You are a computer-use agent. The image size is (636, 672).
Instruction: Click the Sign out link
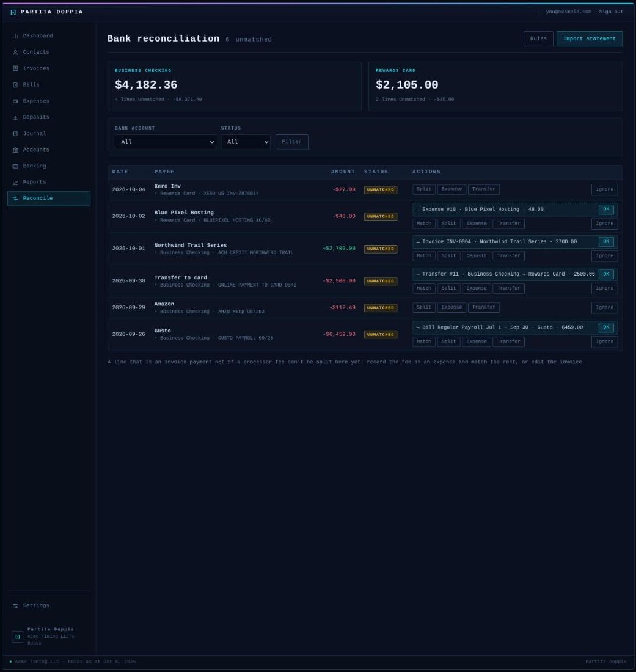tap(611, 12)
